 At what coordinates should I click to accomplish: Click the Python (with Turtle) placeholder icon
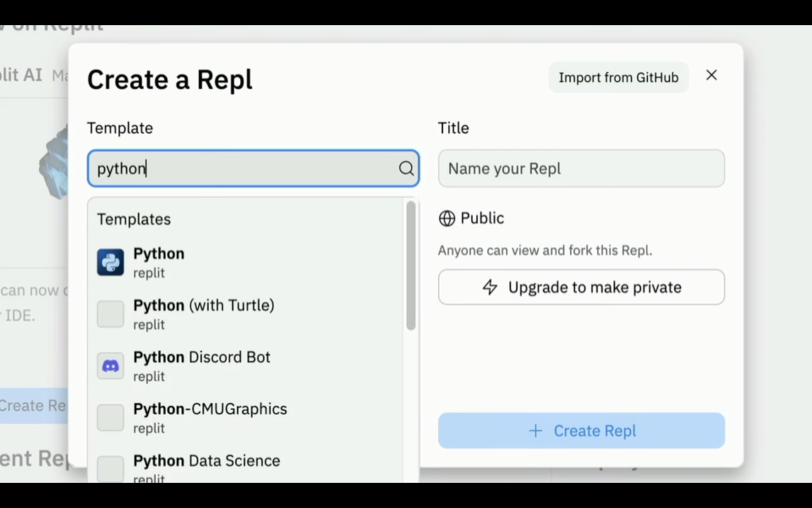click(111, 314)
